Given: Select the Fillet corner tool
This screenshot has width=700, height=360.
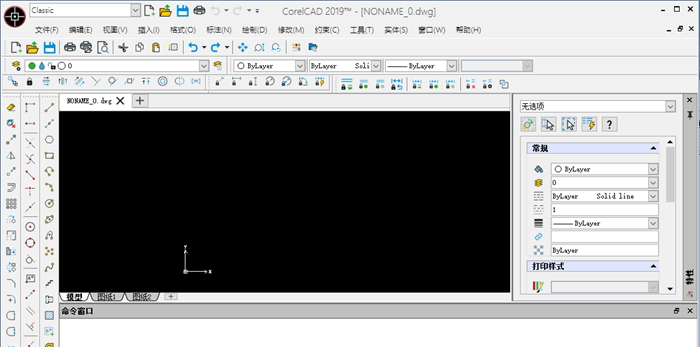Looking at the screenshot, I should [11, 283].
